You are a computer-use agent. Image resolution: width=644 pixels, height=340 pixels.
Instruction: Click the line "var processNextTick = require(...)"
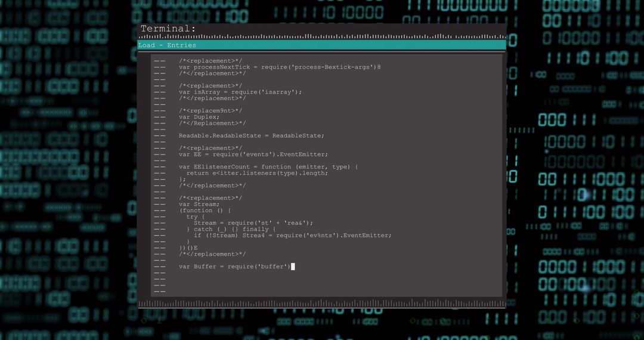(x=280, y=67)
